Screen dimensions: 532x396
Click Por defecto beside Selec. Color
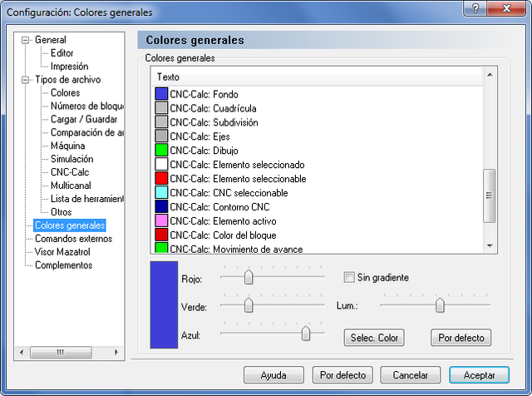[461, 338]
